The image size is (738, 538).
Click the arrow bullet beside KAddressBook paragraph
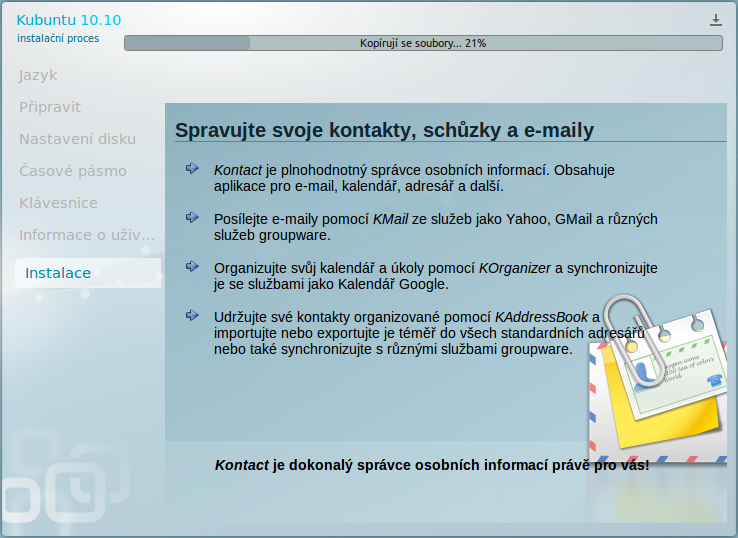[192, 315]
